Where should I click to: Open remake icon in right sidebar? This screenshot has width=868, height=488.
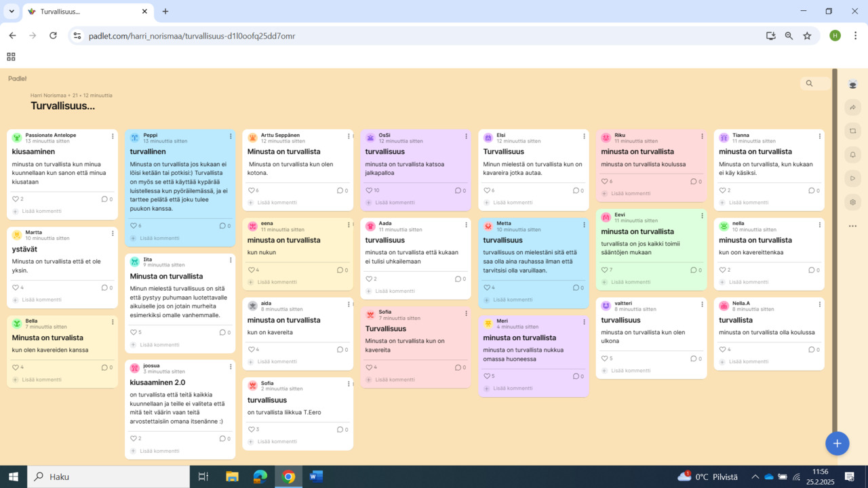point(853,131)
